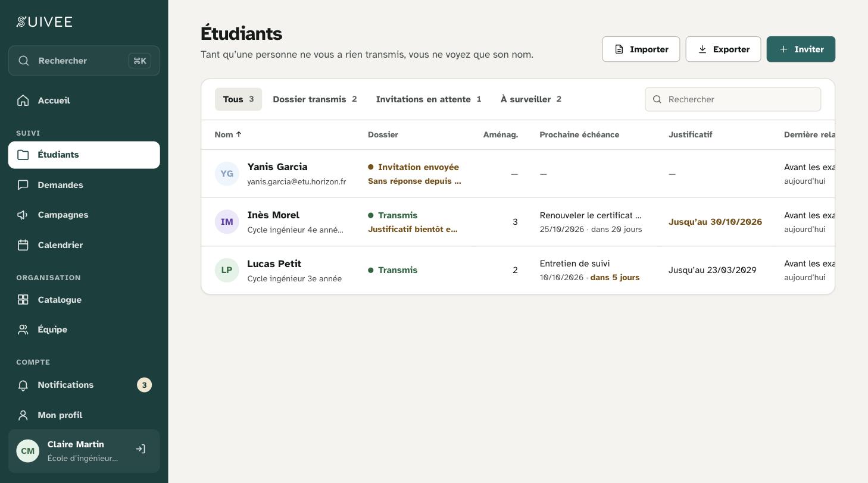Click the Justificatif column header

pos(690,134)
